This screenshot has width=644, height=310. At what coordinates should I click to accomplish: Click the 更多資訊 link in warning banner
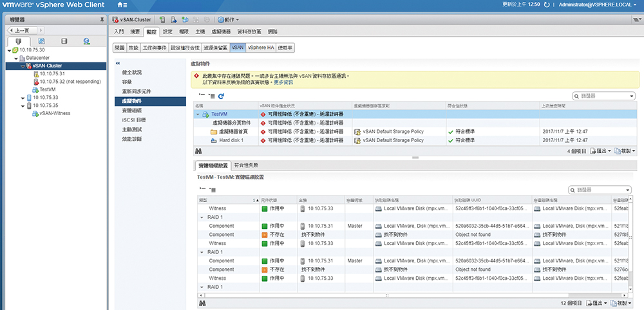click(x=283, y=82)
